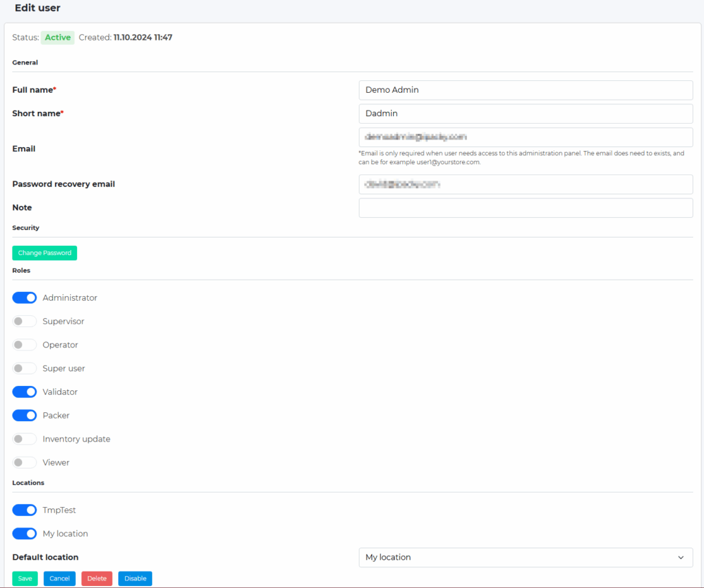Enable the Inventory update role
The width and height of the screenshot is (704, 588).
click(24, 438)
